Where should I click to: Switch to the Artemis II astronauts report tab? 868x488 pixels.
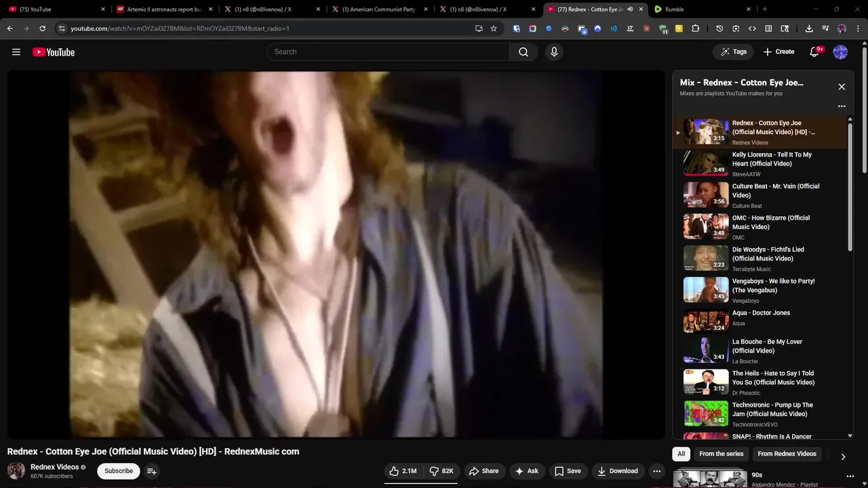click(x=165, y=9)
